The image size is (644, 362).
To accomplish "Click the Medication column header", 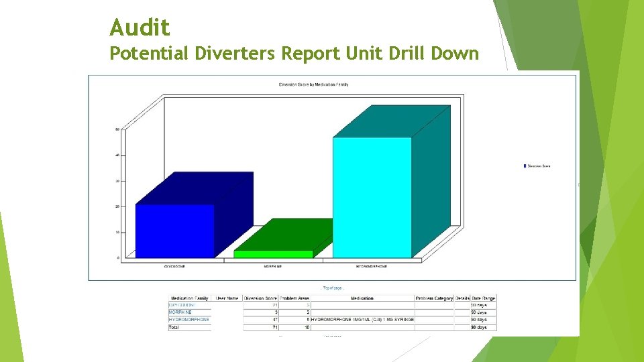I will click(362, 298).
